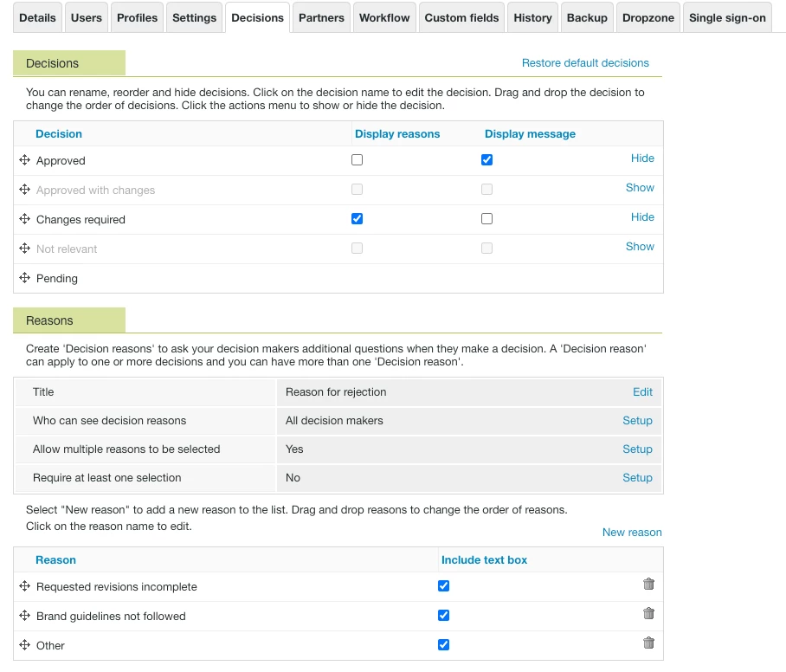Click the move handle for Not relevant
The height and width of the screenshot is (672, 786).
[24, 249]
